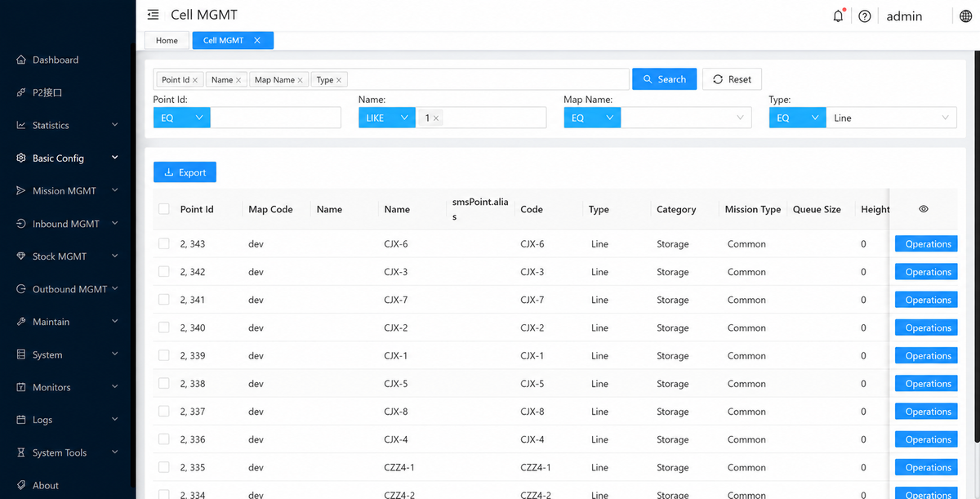980x499 pixels.
Task: Open the Outbound MGMT menu item
Action: (68, 289)
